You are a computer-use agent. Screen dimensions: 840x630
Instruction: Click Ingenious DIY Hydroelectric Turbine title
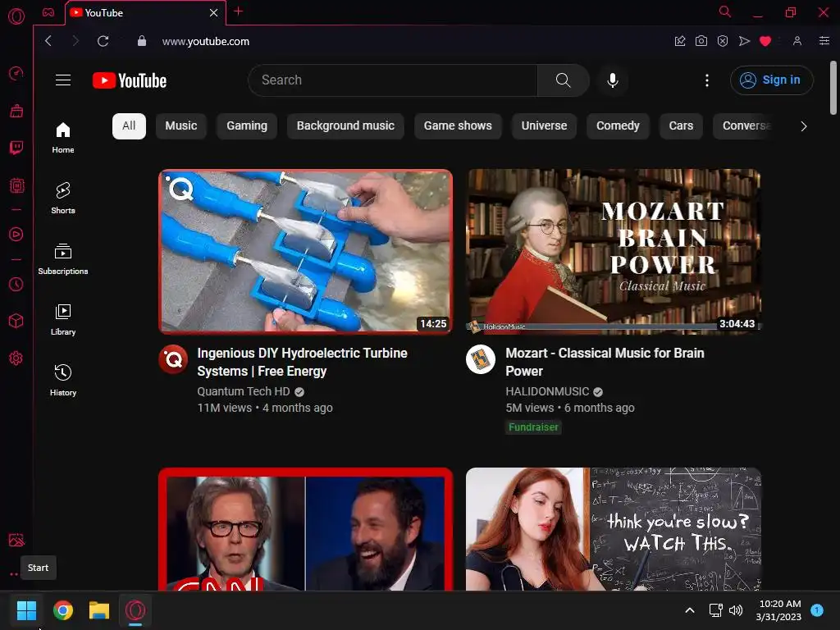(x=302, y=362)
